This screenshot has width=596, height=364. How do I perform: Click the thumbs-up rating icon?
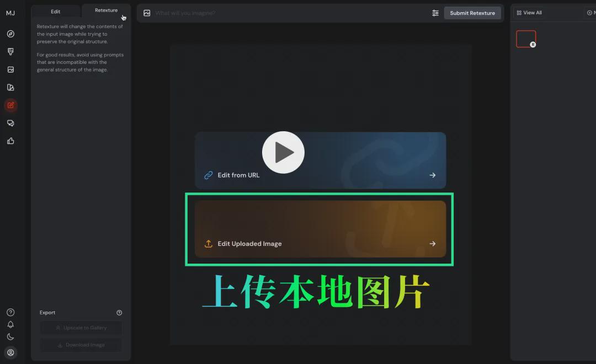[10, 141]
